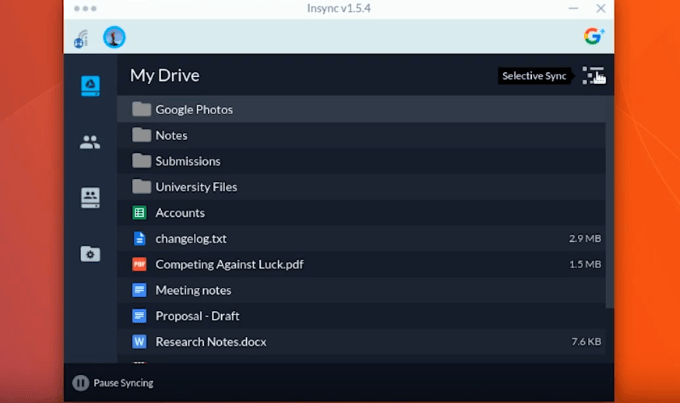Click the Word icon of Research Notes.docx

tap(139, 342)
